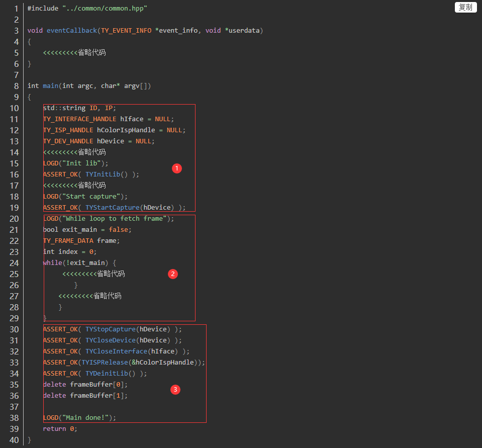
Task: Click 'bool exit_main = false' line
Action: [87, 230]
